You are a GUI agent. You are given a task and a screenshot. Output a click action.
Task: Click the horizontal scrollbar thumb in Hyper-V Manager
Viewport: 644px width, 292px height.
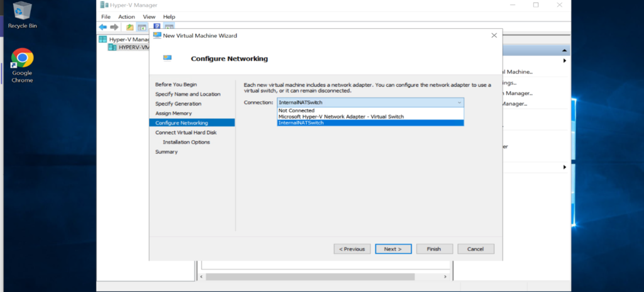tap(310, 277)
